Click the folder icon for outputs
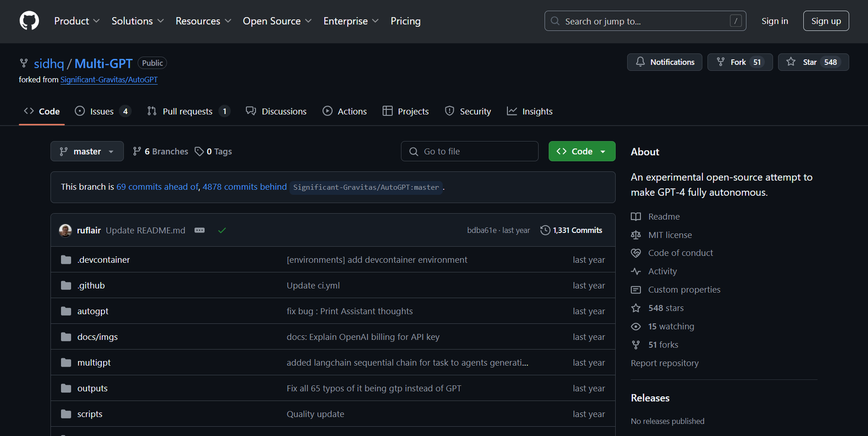This screenshot has width=868, height=436. coord(66,388)
